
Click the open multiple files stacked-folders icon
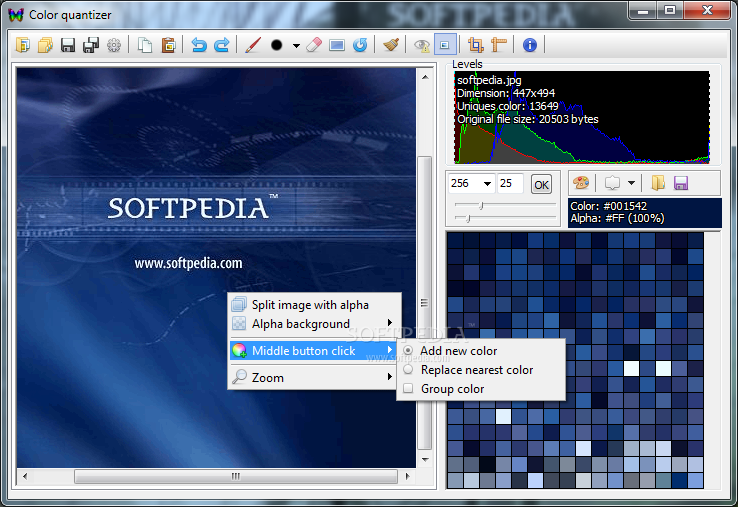click(45, 45)
